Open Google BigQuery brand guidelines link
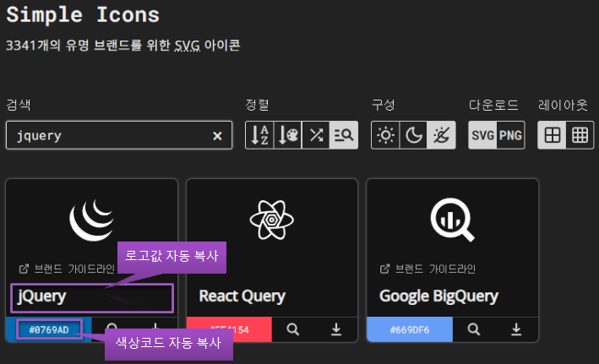The width and height of the screenshot is (599, 364). [427, 269]
